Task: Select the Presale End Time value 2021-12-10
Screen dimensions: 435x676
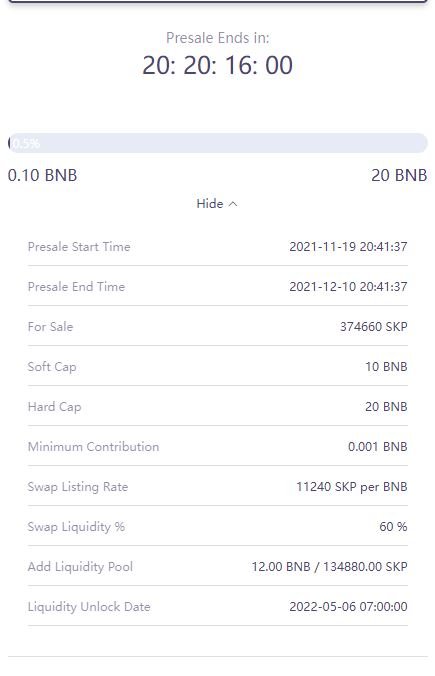Action: coord(348,287)
